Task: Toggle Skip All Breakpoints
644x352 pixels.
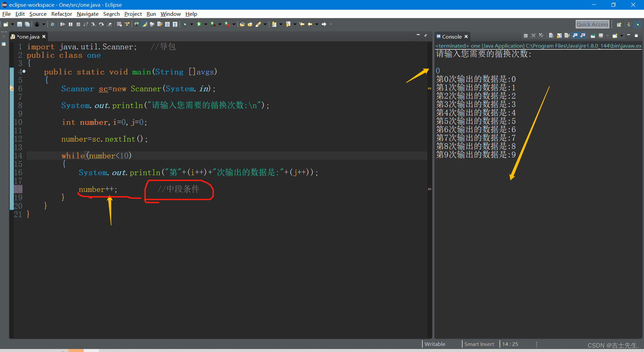Action: pyautogui.click(x=52, y=24)
